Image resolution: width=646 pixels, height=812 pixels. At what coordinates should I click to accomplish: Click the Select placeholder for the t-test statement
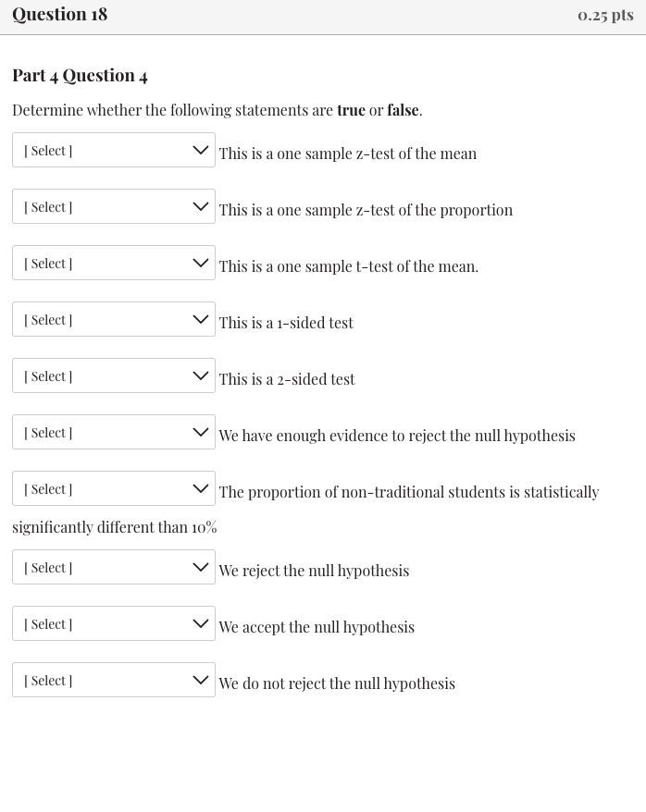(x=48, y=263)
